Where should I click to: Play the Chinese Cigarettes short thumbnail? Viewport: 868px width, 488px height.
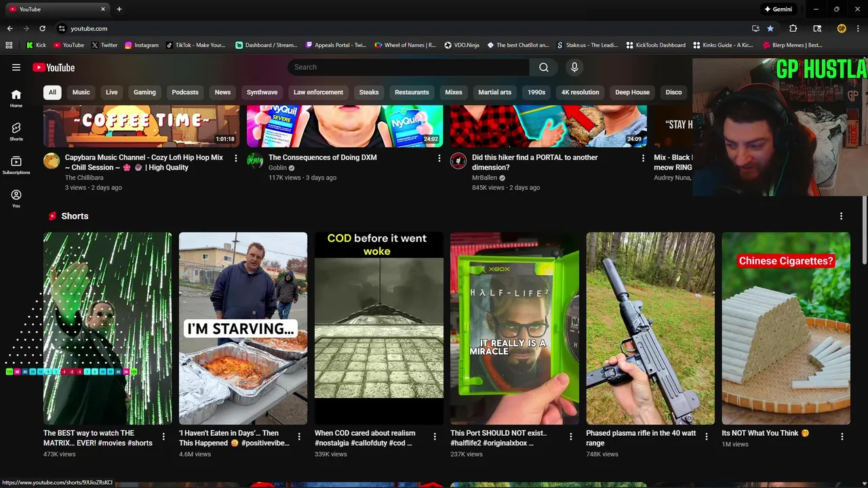coord(786,329)
